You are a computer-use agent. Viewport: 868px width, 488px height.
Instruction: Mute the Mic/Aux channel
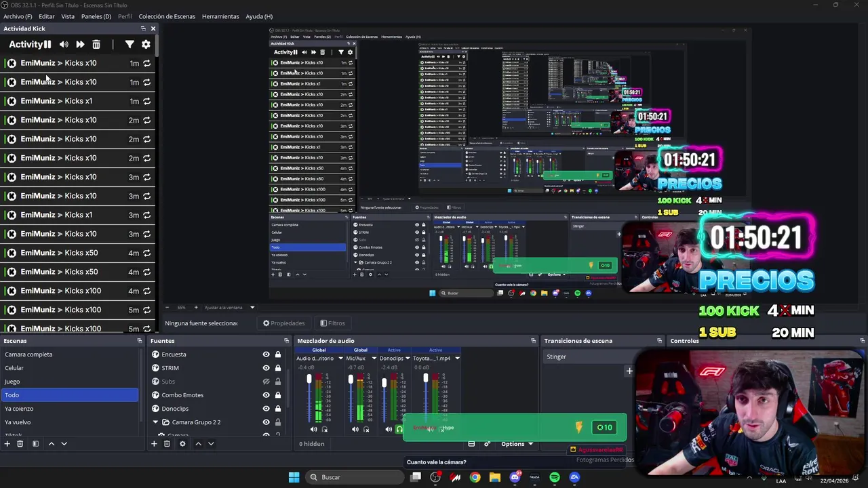(355, 429)
